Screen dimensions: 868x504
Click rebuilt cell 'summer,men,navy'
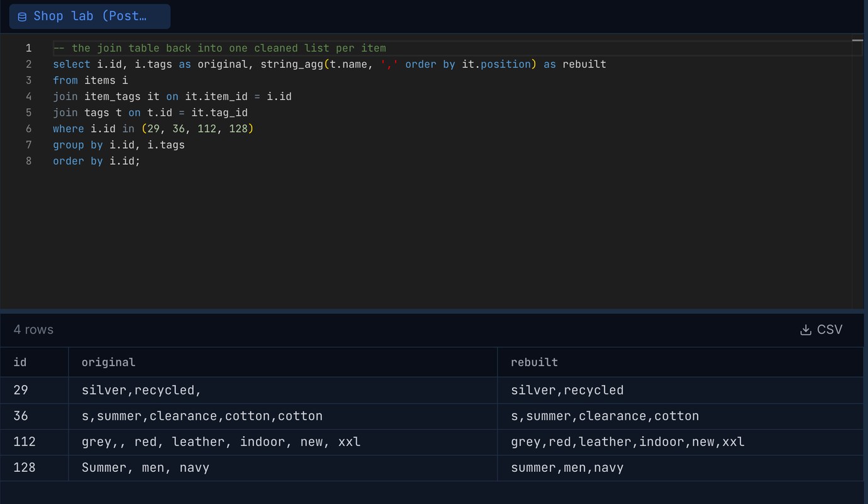point(681,468)
